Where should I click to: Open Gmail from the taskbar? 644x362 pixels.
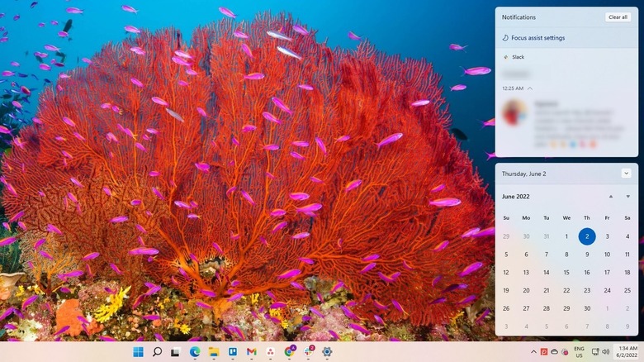point(252,352)
